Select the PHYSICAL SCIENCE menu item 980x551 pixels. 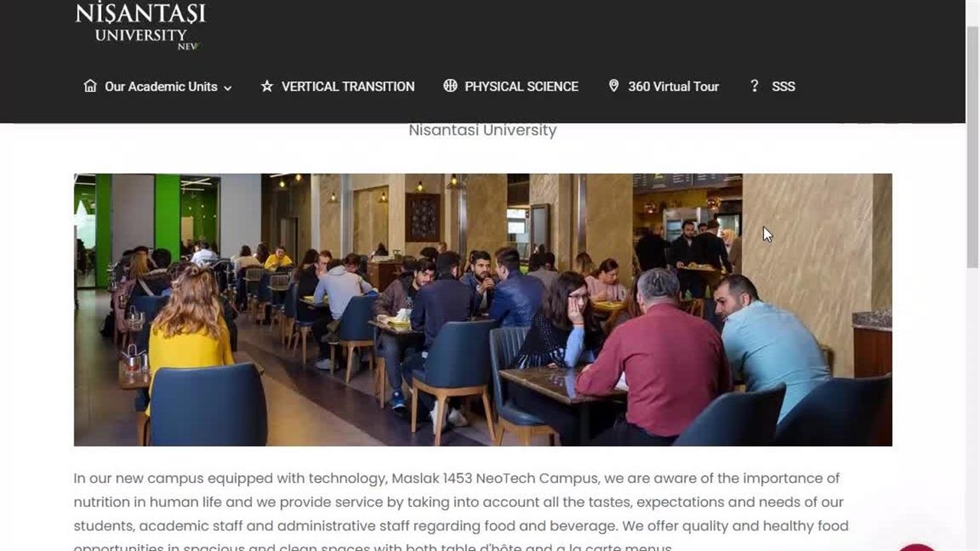(x=521, y=86)
